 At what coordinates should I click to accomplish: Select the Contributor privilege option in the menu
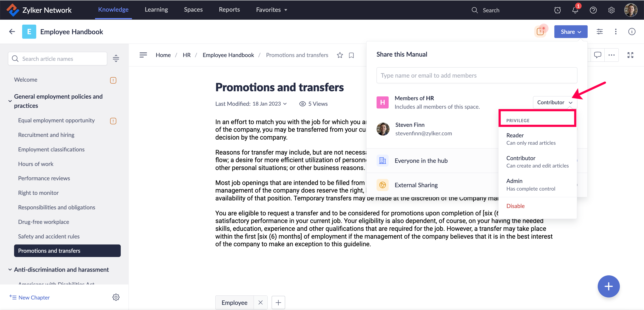tap(538, 161)
